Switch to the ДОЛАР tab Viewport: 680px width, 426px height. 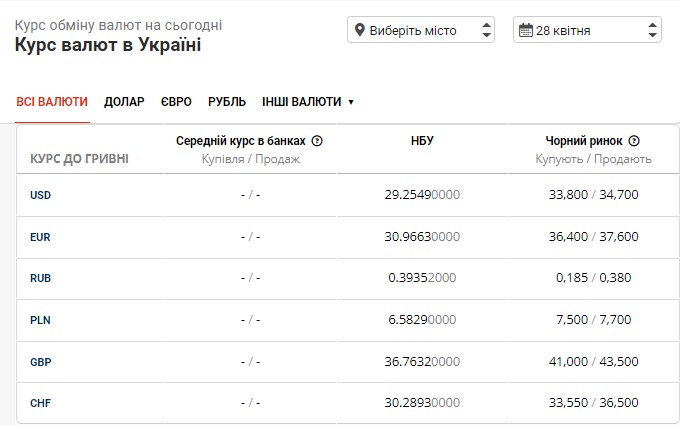(124, 102)
